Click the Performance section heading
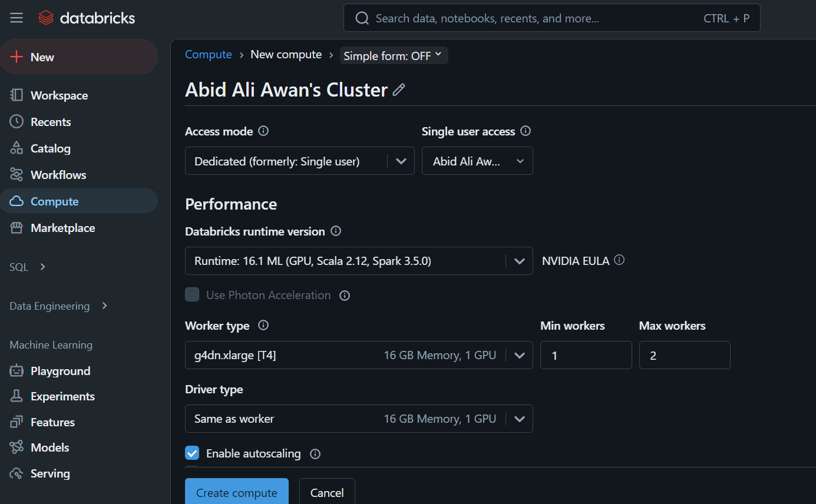816x504 pixels. [x=231, y=204]
